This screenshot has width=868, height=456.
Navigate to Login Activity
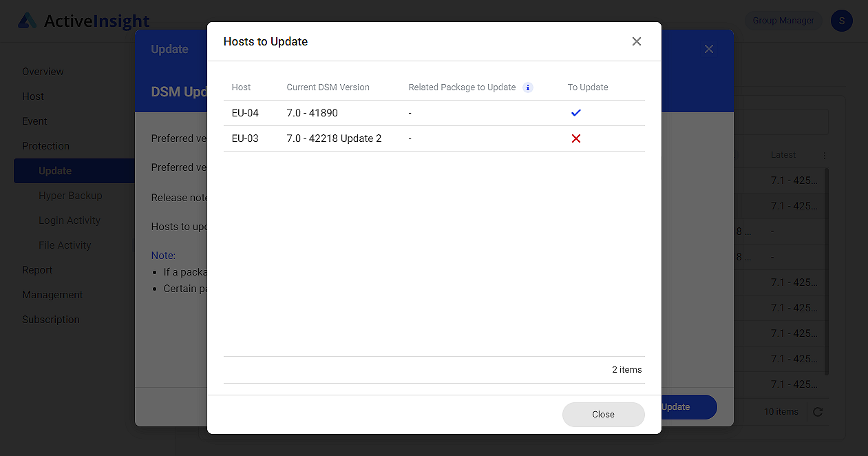70,220
